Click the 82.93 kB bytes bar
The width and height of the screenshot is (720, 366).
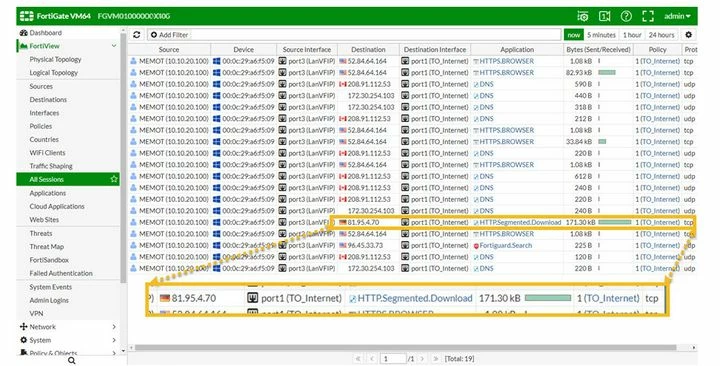[x=607, y=73]
